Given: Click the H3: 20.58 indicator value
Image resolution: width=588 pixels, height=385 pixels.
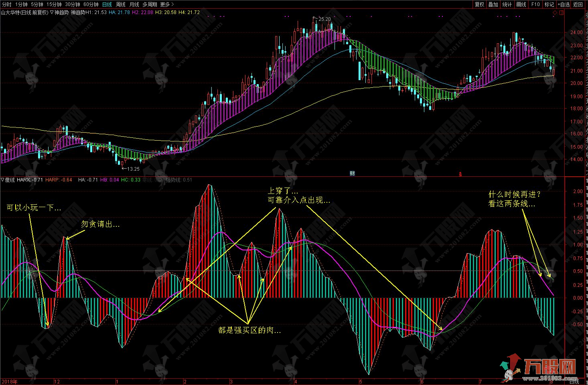Looking at the screenshot, I should click(166, 12).
